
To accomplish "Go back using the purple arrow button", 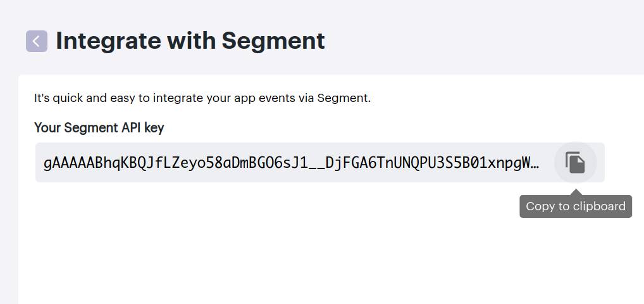I will tap(37, 41).
